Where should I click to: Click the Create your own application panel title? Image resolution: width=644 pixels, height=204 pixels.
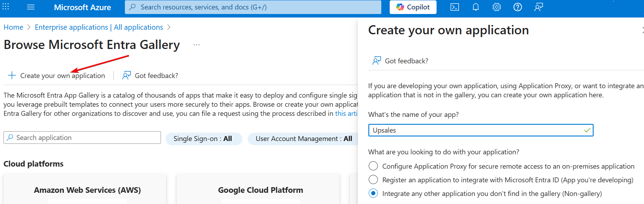pyautogui.click(x=448, y=30)
